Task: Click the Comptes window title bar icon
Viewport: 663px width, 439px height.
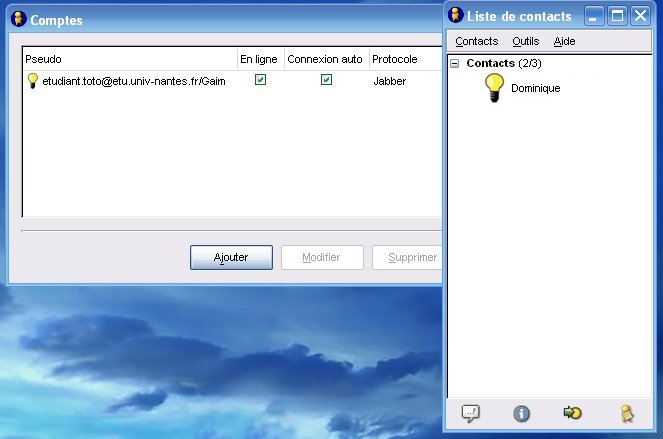Action: [x=18, y=20]
